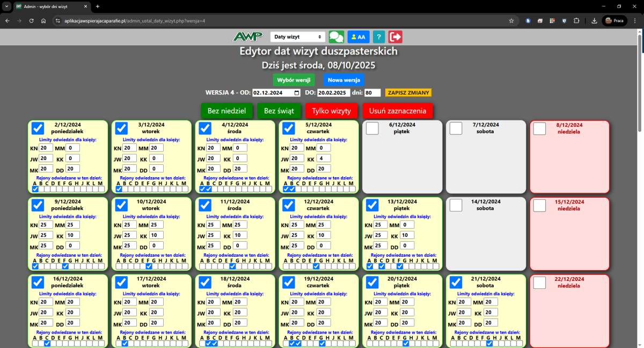The image size is (644, 348).
Task: Click the AWP logo
Action: (247, 37)
